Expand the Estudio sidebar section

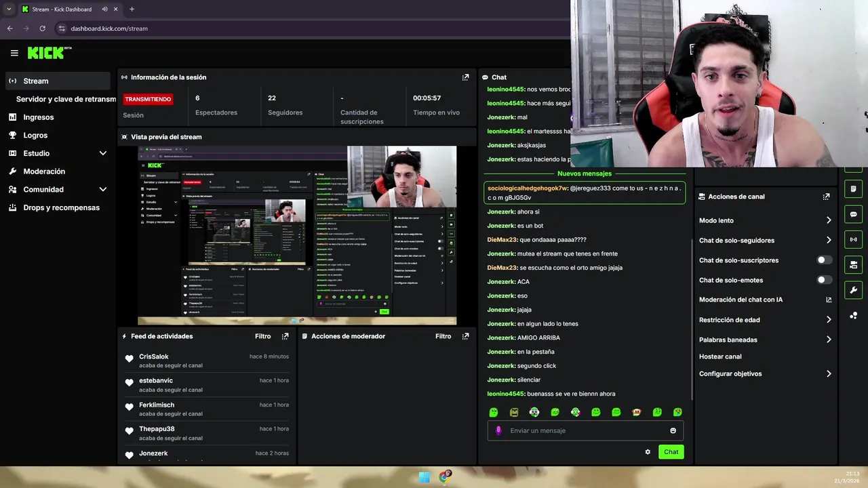pyautogui.click(x=103, y=153)
